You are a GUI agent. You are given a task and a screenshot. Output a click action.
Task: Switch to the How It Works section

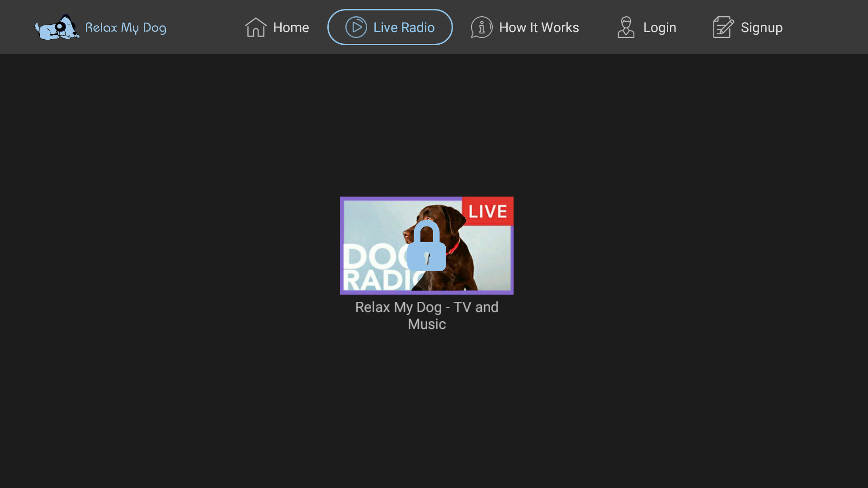pos(525,27)
